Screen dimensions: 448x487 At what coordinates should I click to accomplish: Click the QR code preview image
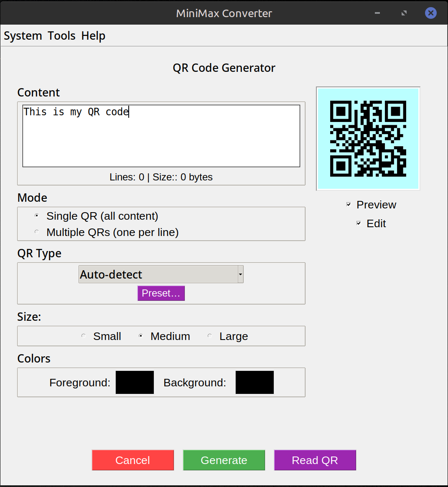pyautogui.click(x=368, y=139)
